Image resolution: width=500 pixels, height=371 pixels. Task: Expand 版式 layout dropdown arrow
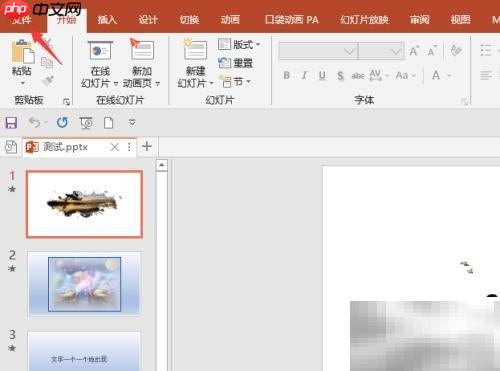click(x=258, y=44)
